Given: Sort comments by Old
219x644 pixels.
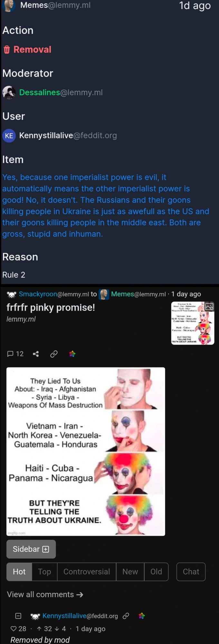Looking at the screenshot, I should coord(156,572).
